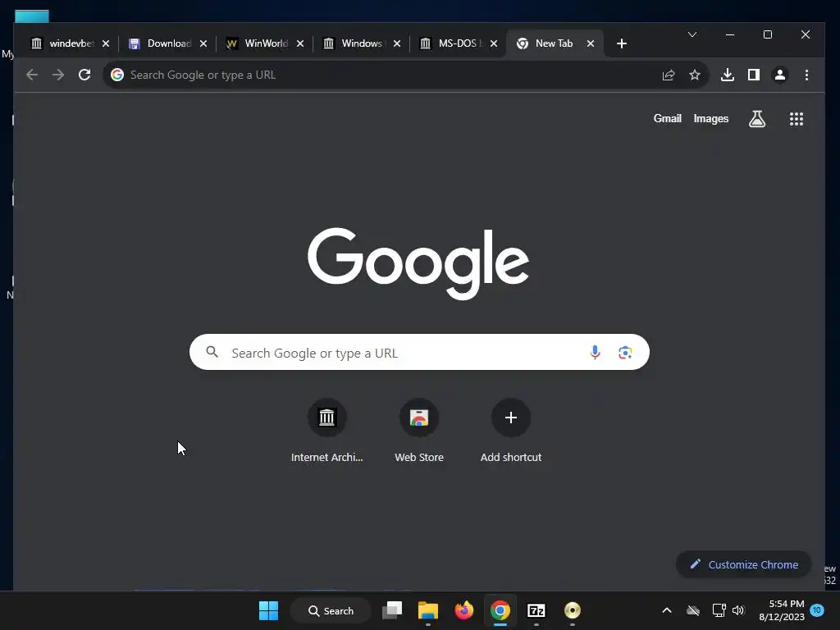Open File Explorer from the taskbar

coord(428,610)
